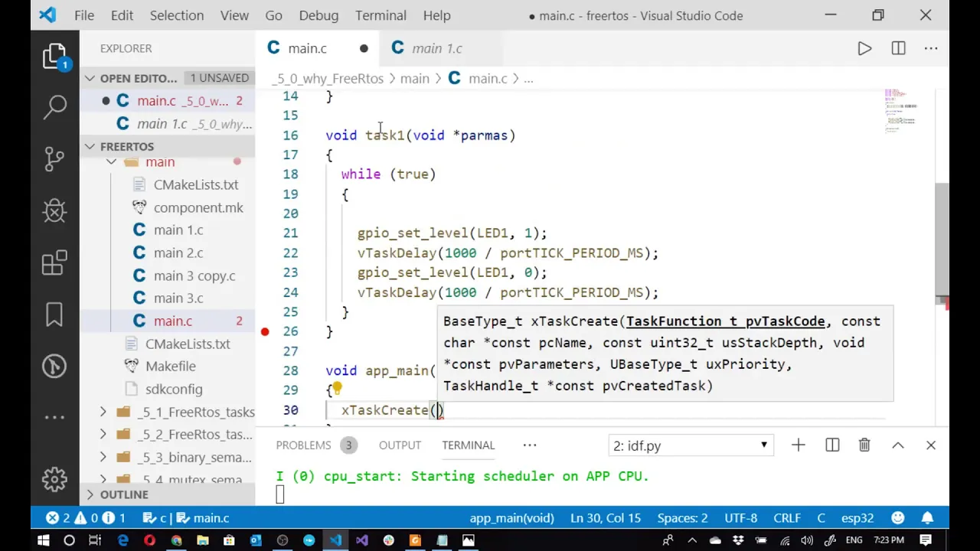Split the terminal panel
This screenshot has width=980, height=551.
tap(832, 445)
